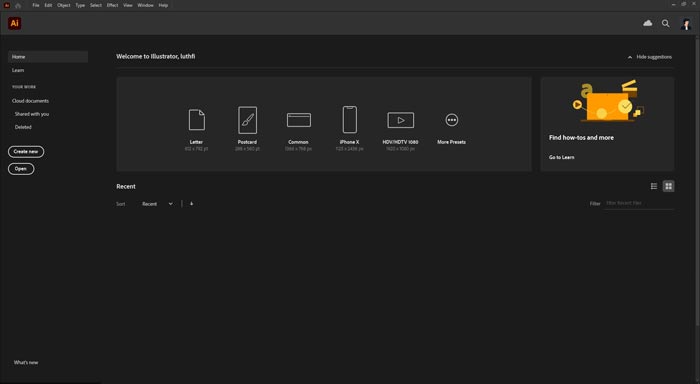Click the Welcome to Illustrator heading
Screen dimensions: 700x384
tap(155, 56)
